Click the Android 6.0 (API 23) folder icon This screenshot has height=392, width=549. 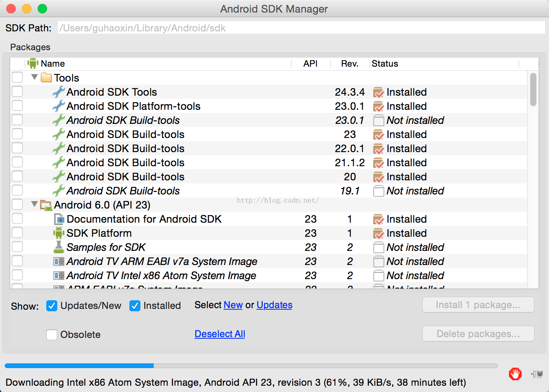46,205
